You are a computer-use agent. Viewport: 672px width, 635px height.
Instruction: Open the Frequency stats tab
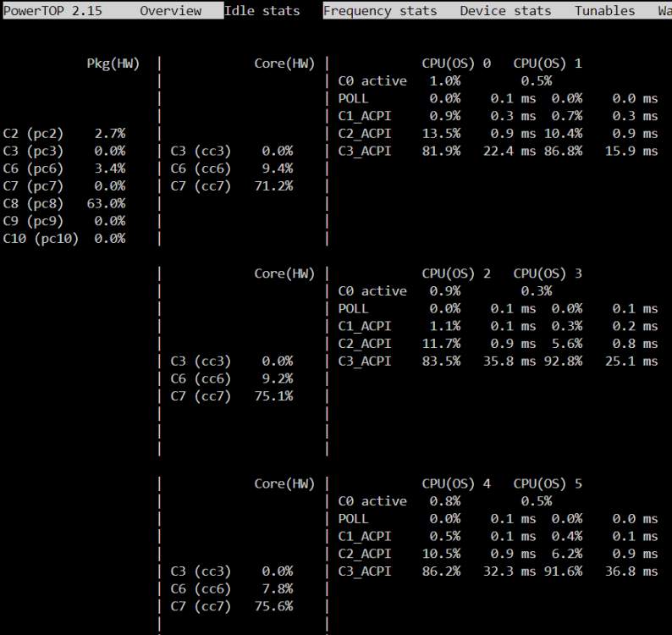[x=380, y=11]
